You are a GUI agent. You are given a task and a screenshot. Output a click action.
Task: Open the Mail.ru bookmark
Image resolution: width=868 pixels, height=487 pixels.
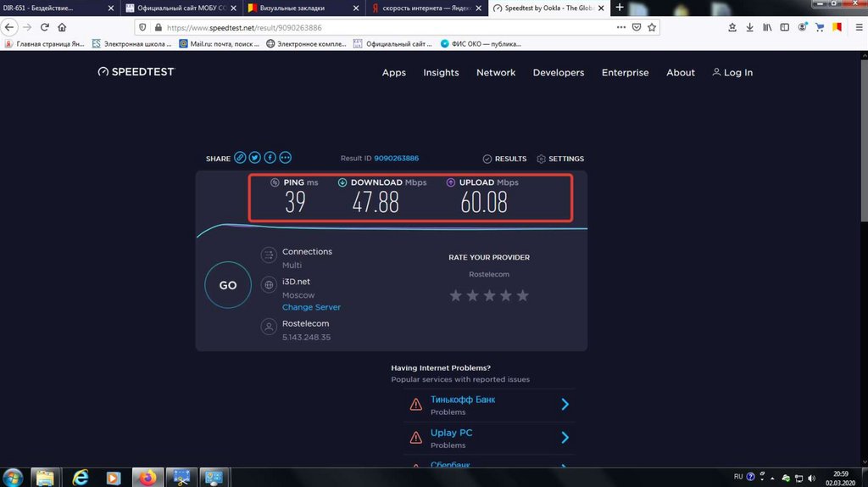coord(220,44)
